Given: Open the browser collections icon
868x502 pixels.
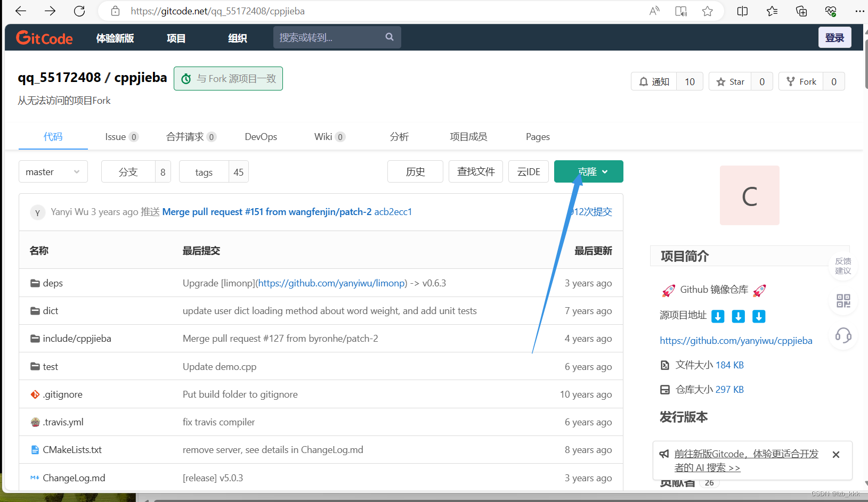Looking at the screenshot, I should [801, 11].
